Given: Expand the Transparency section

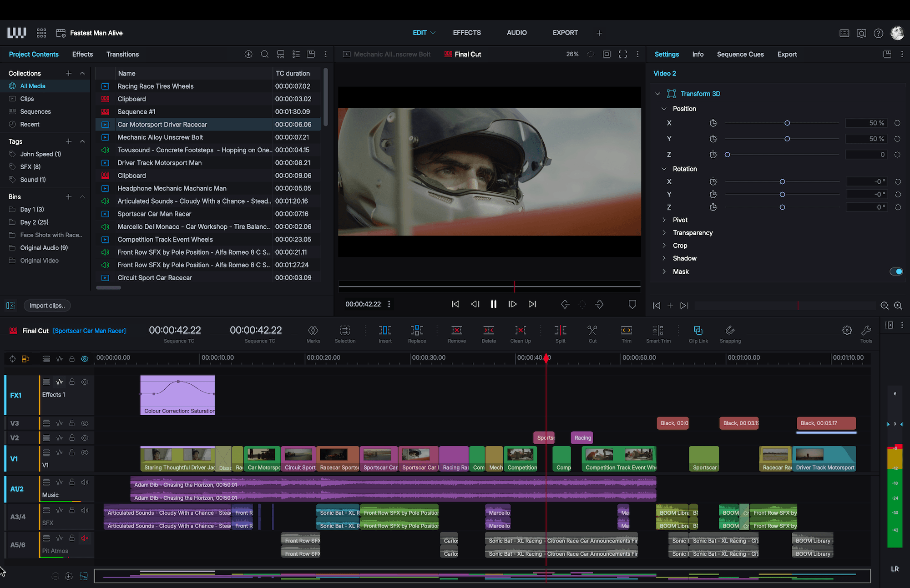Looking at the screenshot, I should click(x=664, y=233).
